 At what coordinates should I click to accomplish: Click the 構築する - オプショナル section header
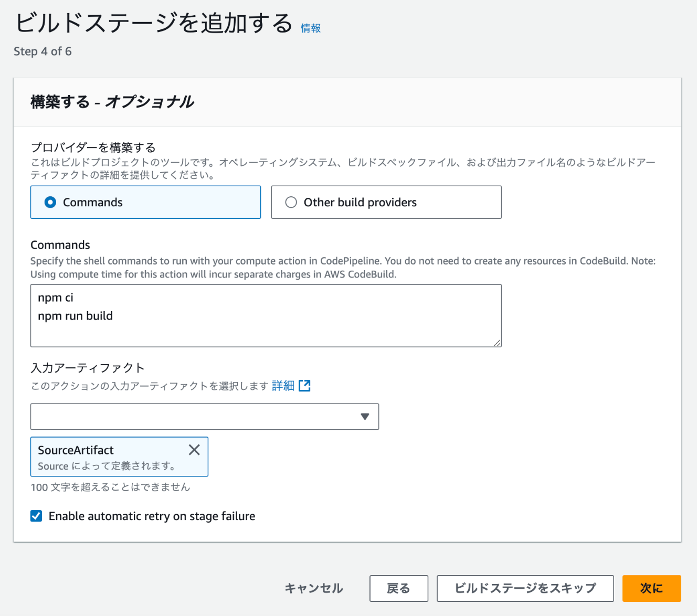coord(112,102)
